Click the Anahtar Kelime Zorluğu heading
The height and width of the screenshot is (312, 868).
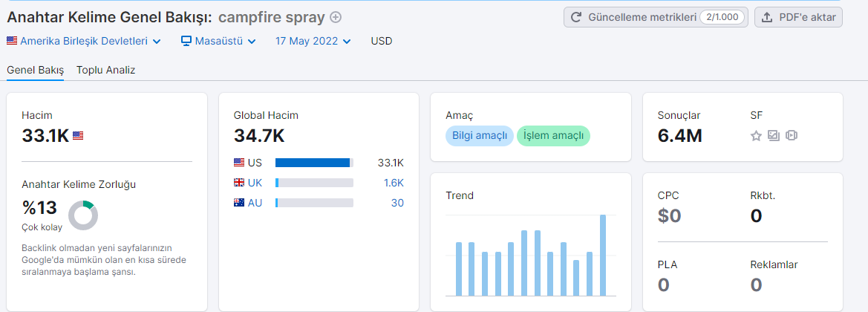pos(79,184)
